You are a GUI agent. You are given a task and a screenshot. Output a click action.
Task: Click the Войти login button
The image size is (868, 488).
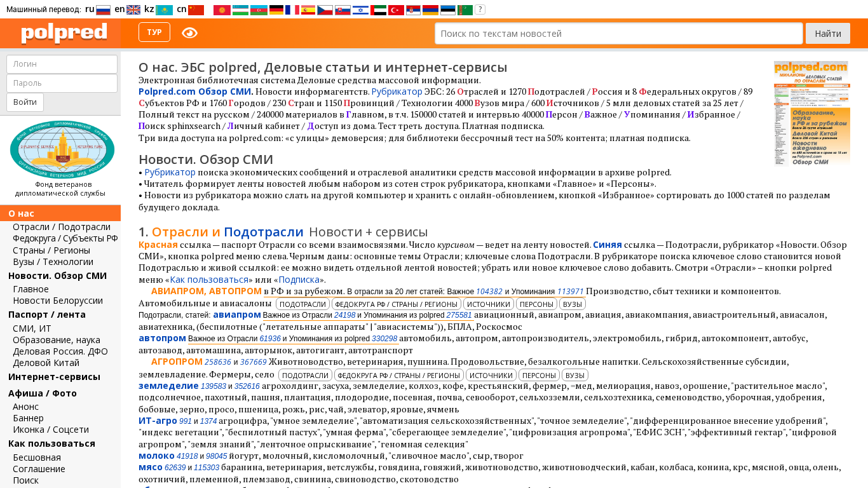tap(25, 102)
